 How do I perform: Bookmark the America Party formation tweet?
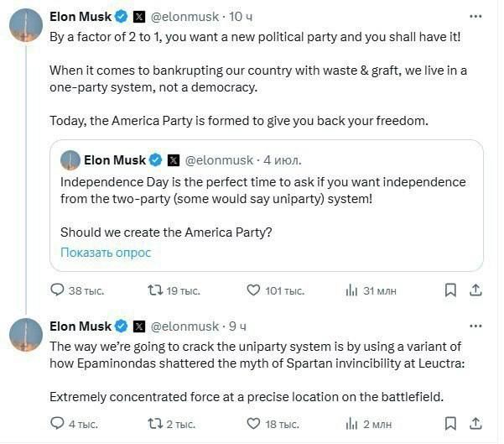point(450,290)
